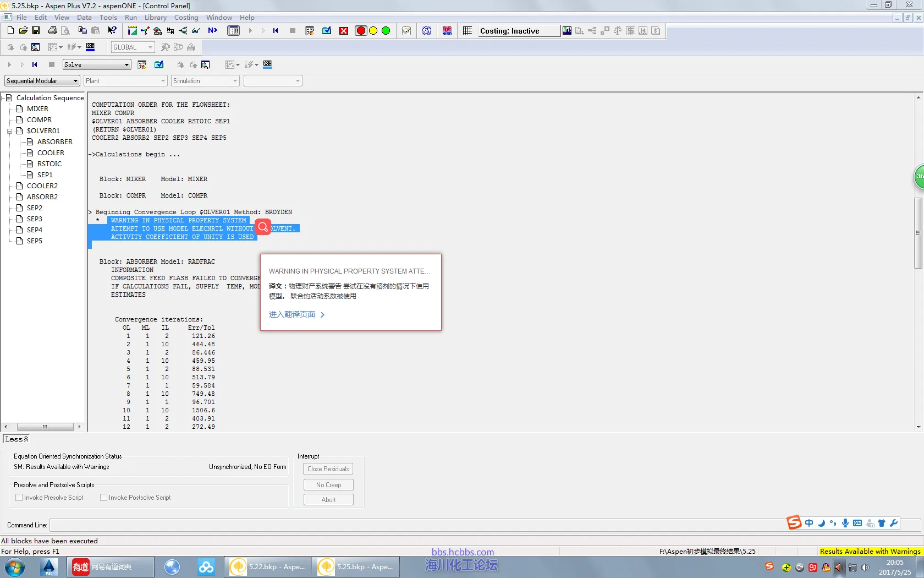This screenshot has height=578, width=924.
Task: Click the second-row find magnifier icon
Action: (x=36, y=47)
